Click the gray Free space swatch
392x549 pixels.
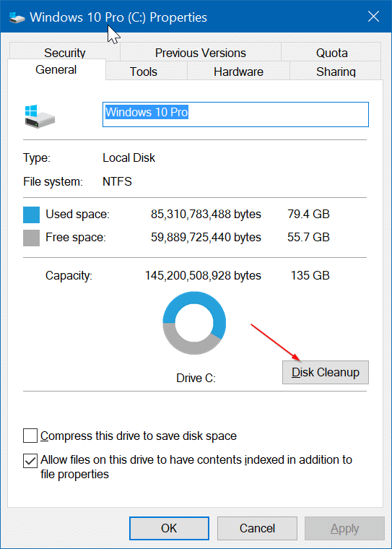tap(31, 238)
